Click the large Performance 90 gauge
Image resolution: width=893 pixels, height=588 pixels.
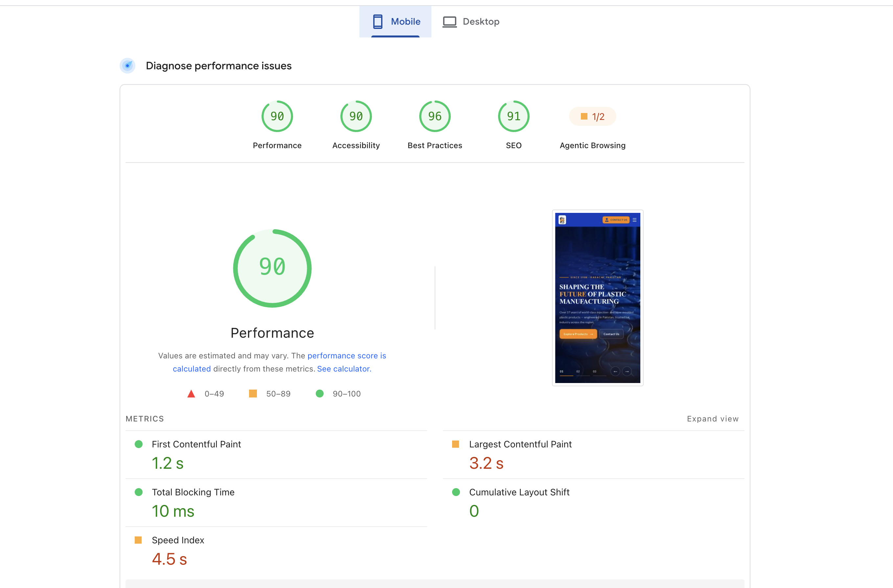[272, 268]
